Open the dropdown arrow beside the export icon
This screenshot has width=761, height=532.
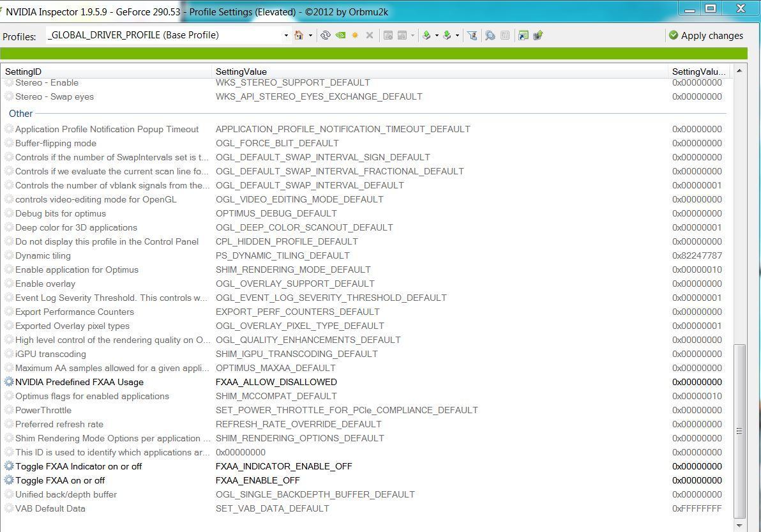pos(437,35)
